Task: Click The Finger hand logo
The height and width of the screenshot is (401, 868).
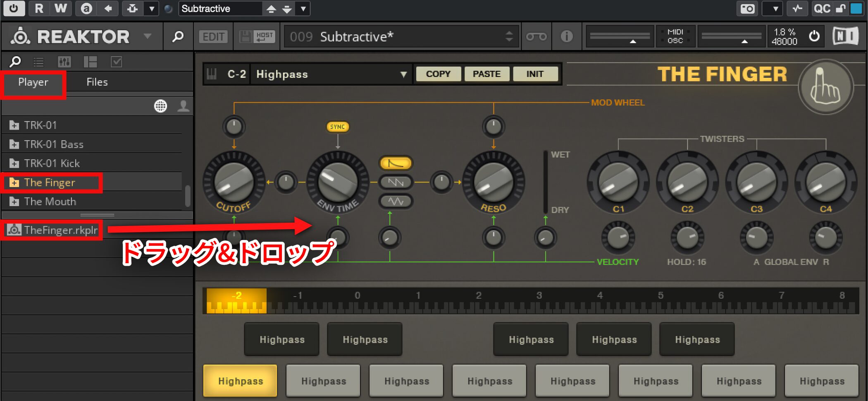Action: (825, 87)
